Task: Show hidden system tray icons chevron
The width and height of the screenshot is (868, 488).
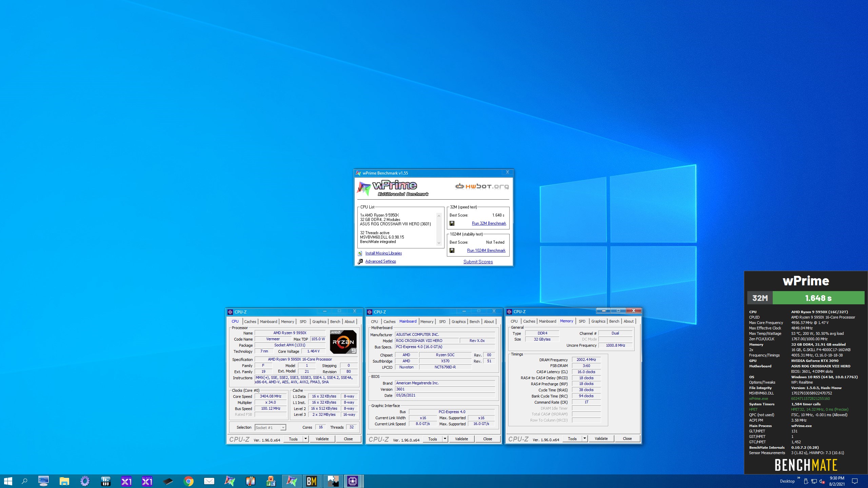Action: pyautogui.click(x=798, y=478)
